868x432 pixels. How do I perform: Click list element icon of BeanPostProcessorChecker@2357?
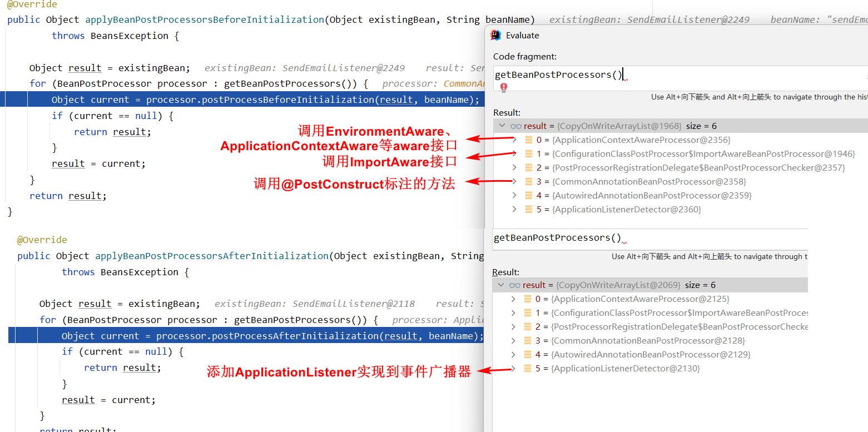pyautogui.click(x=529, y=168)
